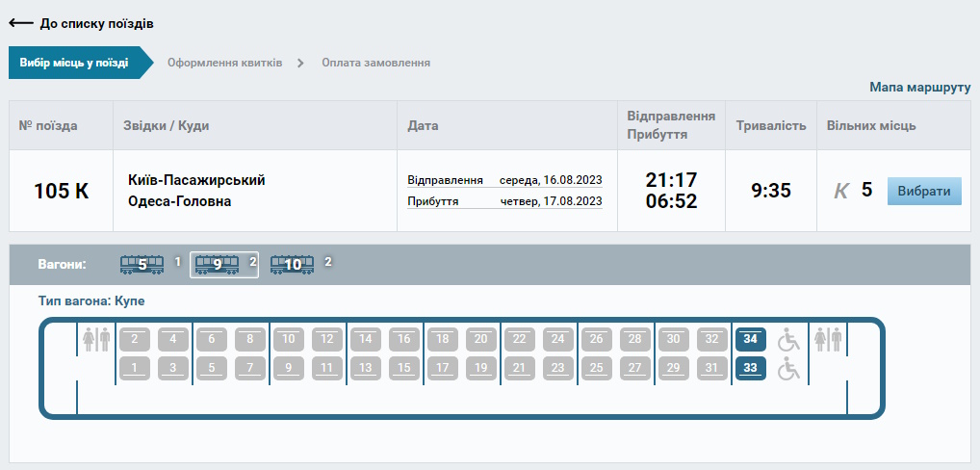Screen dimensions: 980x470
Task: Go to Оплата замовлення step
Action: pos(375,63)
